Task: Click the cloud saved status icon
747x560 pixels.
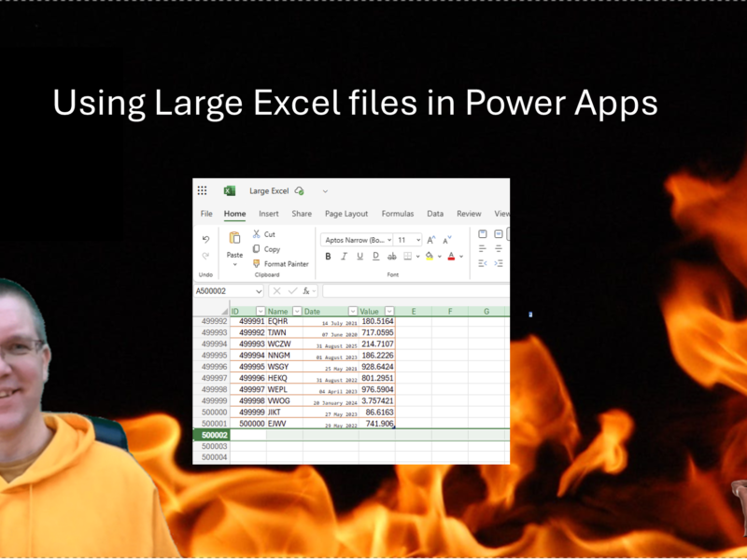Action: pos(299,191)
